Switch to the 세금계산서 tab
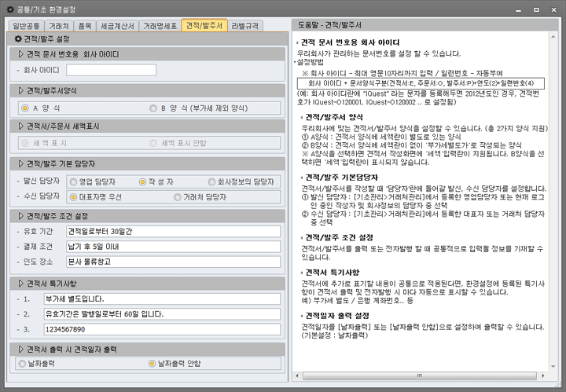 [x=117, y=26]
